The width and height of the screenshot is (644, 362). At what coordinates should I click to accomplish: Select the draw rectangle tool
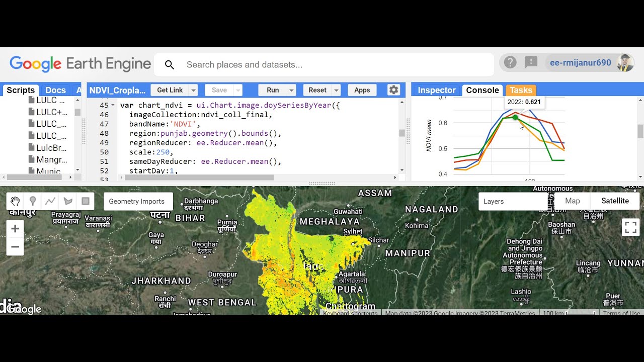click(86, 201)
